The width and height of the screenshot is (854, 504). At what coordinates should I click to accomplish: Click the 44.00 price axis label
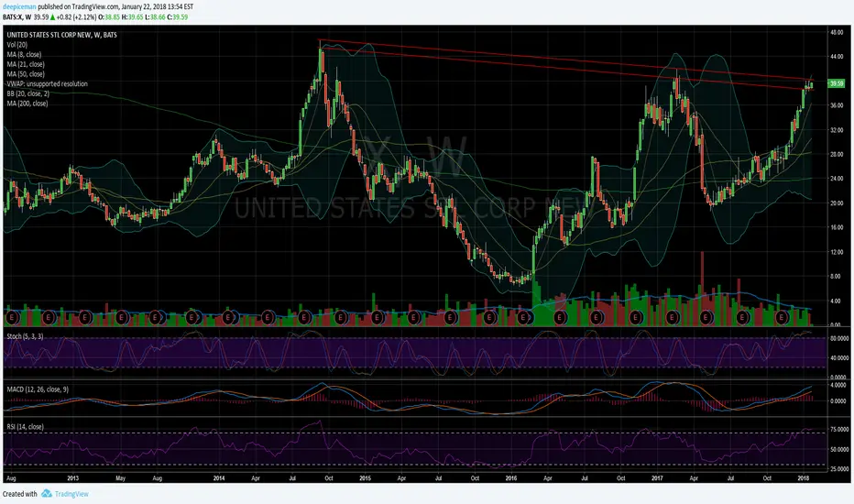point(837,57)
